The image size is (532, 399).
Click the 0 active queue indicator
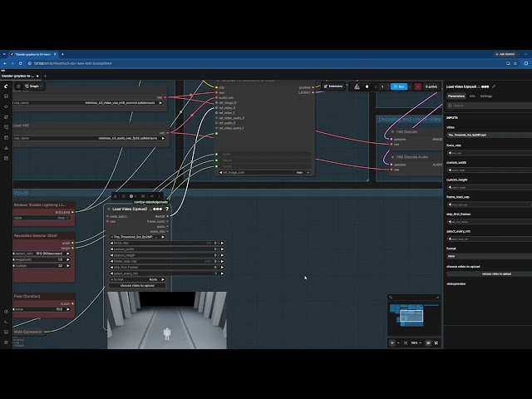[431, 86]
